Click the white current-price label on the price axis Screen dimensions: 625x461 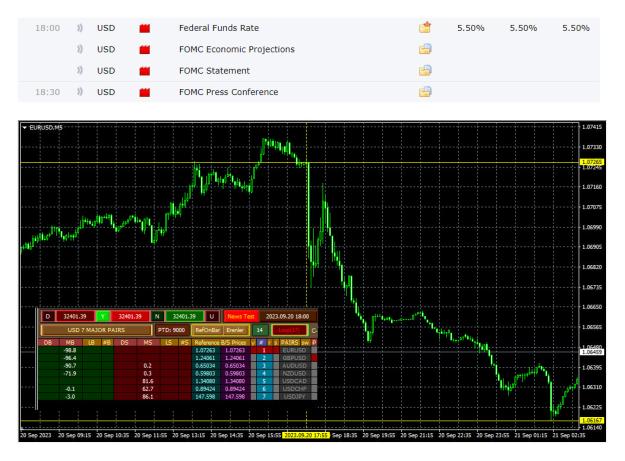(592, 352)
